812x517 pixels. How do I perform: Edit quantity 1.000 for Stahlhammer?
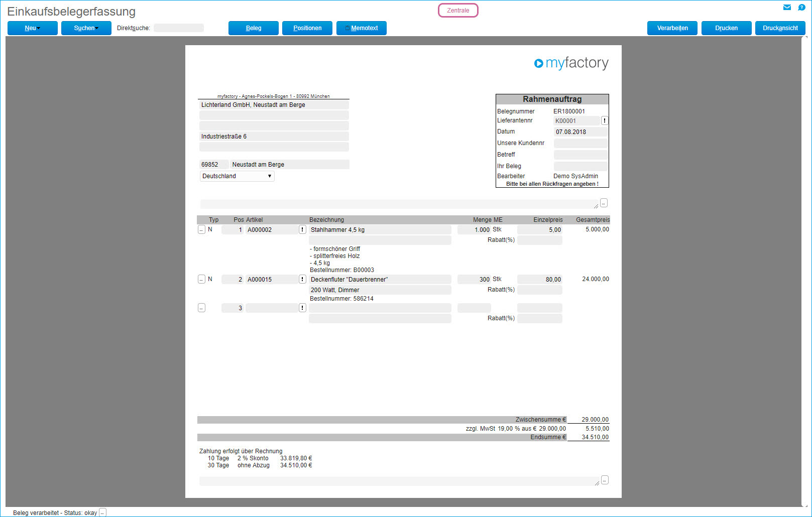tap(474, 230)
